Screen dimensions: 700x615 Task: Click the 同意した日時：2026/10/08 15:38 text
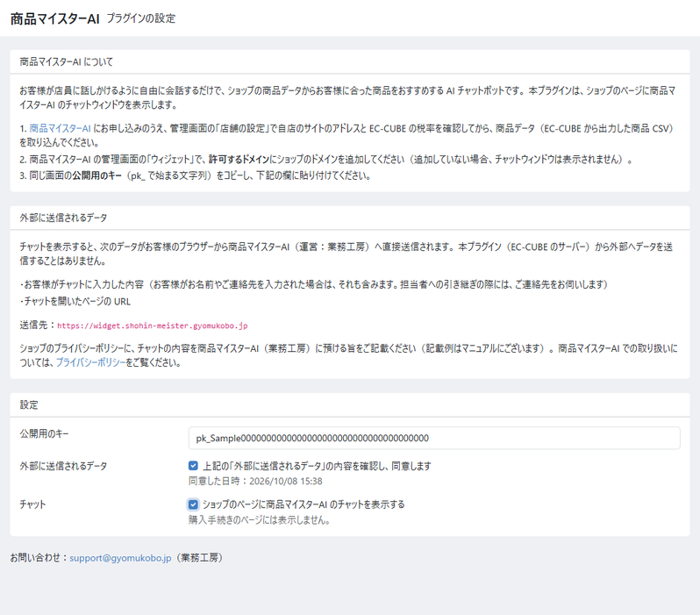255,481
